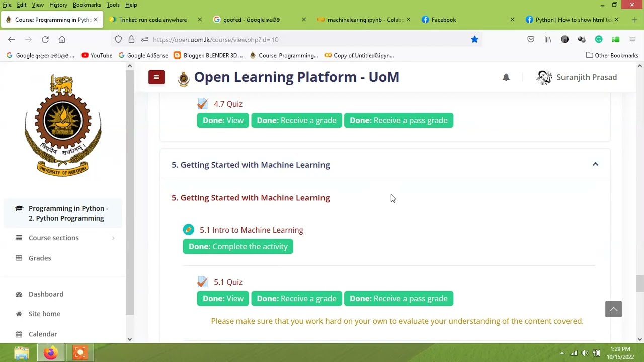Switch to machinelearing.ipynb Colab tab

click(x=365, y=20)
